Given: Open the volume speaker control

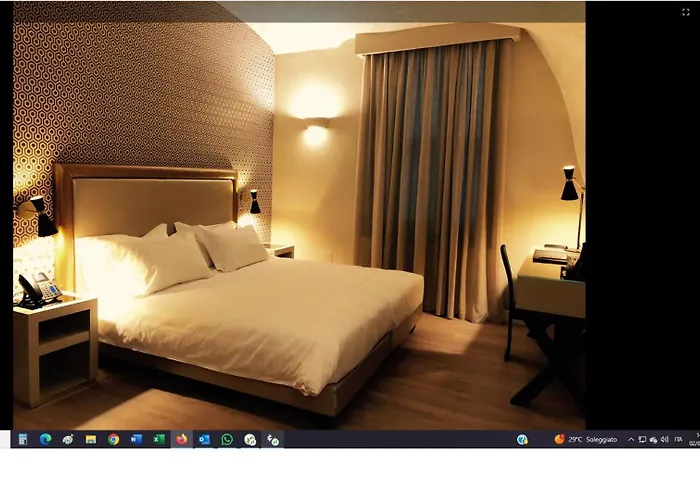Looking at the screenshot, I should pos(664,440).
